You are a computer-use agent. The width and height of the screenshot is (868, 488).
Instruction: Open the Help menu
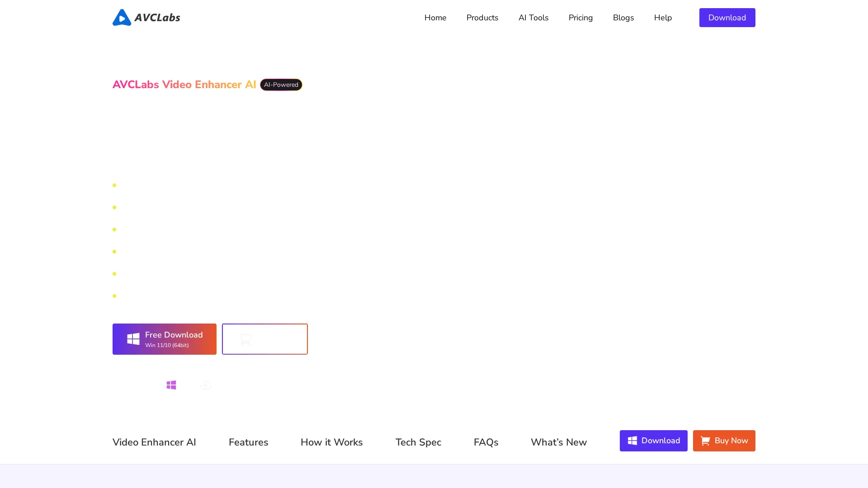coord(662,18)
